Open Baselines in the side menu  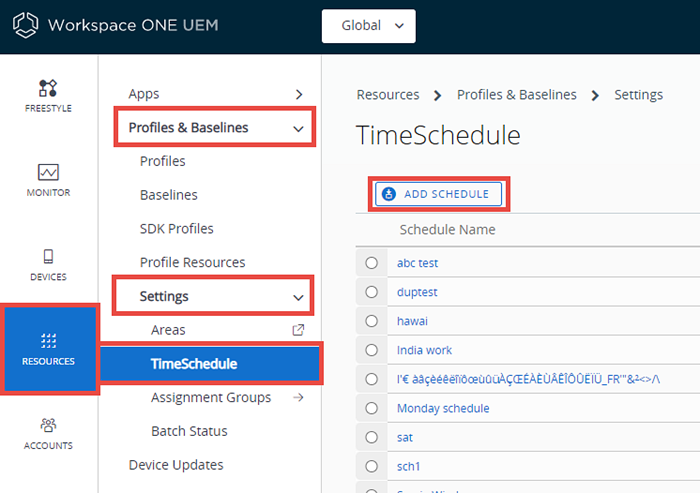(169, 195)
